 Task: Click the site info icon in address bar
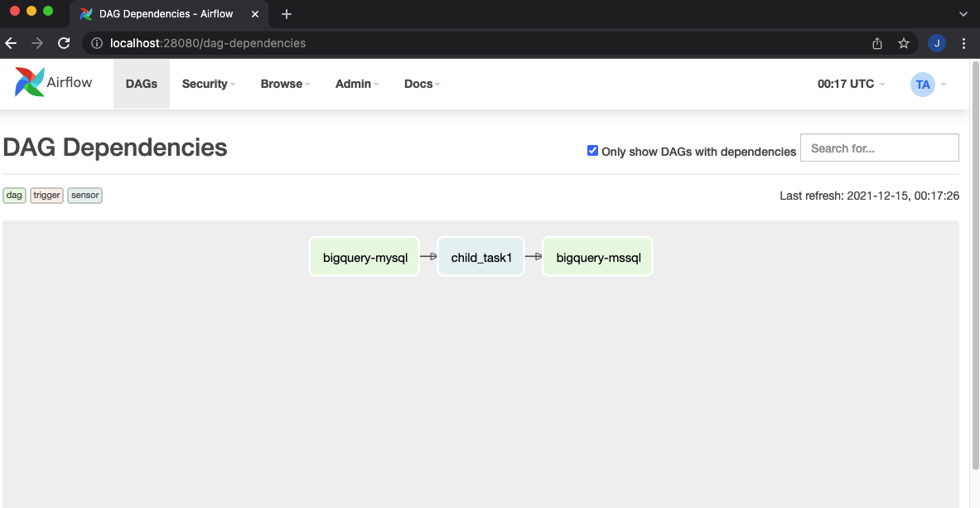pyautogui.click(x=97, y=43)
